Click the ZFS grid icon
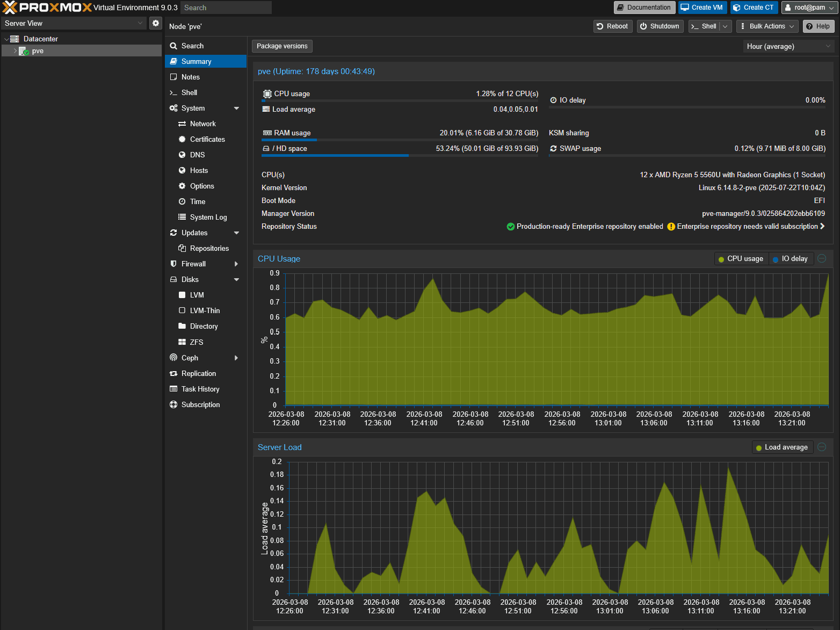 [182, 342]
